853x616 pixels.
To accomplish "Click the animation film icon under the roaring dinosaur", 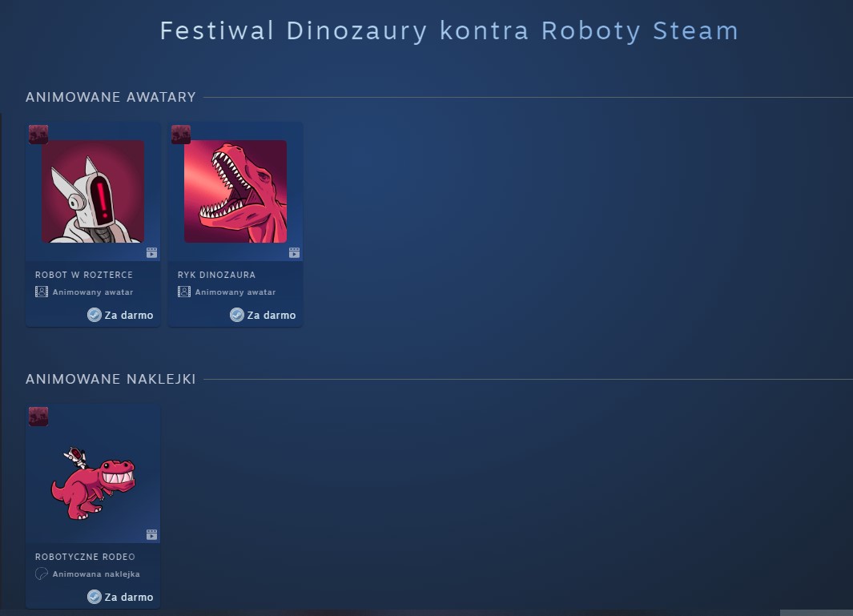I will [294, 253].
